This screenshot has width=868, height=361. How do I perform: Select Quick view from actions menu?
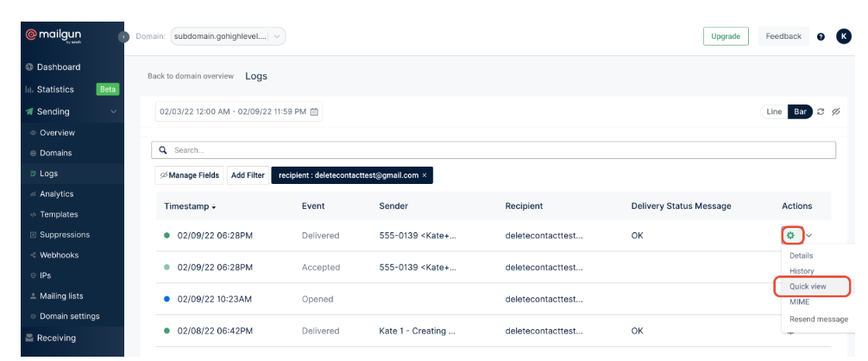(808, 287)
